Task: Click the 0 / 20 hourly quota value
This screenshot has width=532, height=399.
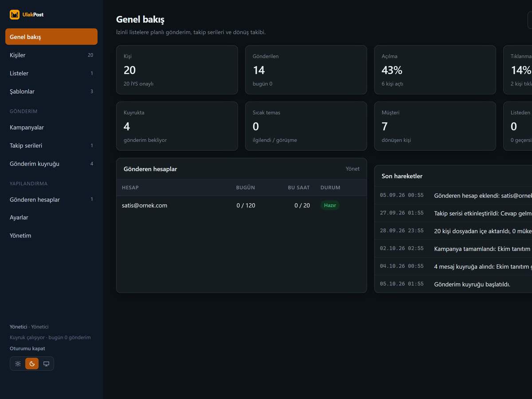Action: [x=302, y=205]
